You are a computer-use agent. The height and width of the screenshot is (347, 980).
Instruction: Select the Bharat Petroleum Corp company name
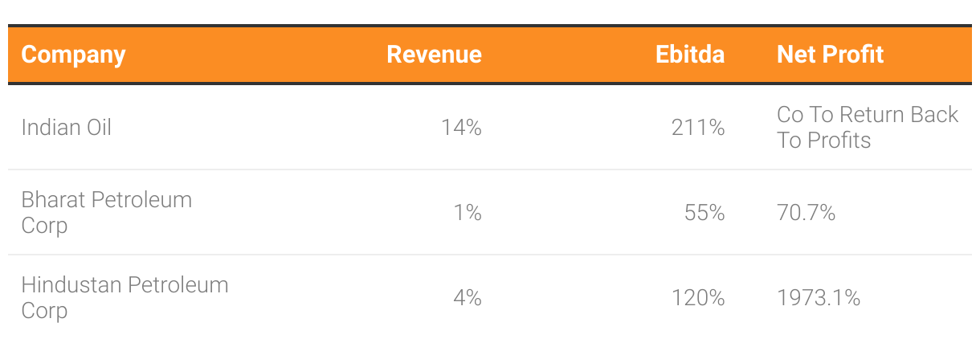point(107,212)
